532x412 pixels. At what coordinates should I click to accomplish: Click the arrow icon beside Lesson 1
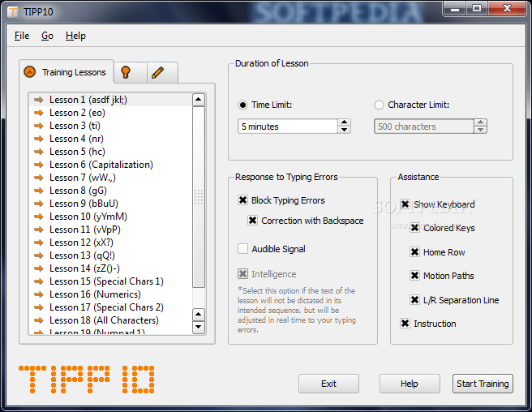(x=39, y=100)
